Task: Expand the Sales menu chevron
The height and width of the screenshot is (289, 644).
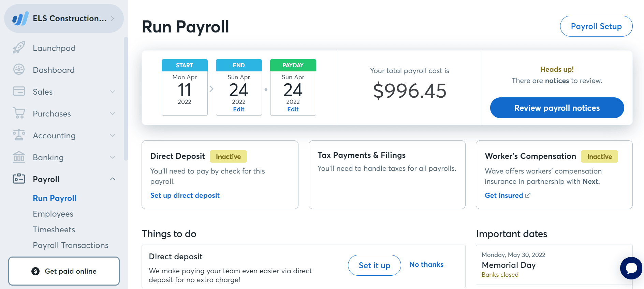Action: pyautogui.click(x=113, y=92)
